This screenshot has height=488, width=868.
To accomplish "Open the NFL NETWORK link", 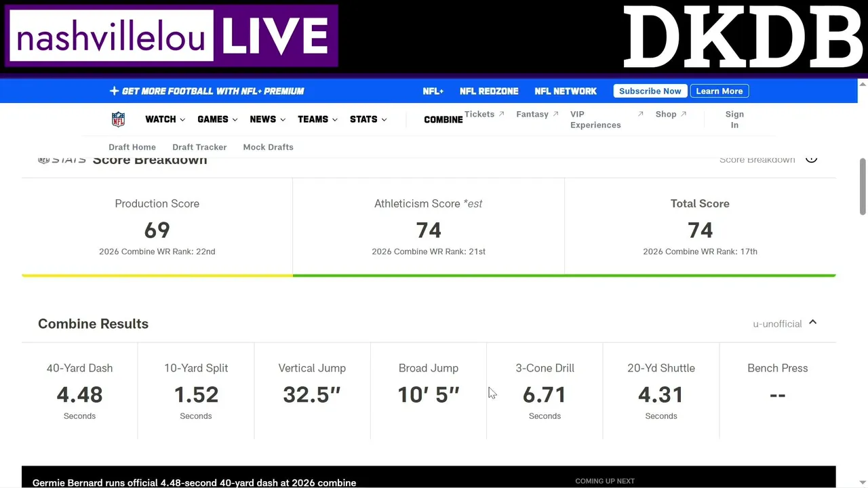I will click(x=566, y=91).
